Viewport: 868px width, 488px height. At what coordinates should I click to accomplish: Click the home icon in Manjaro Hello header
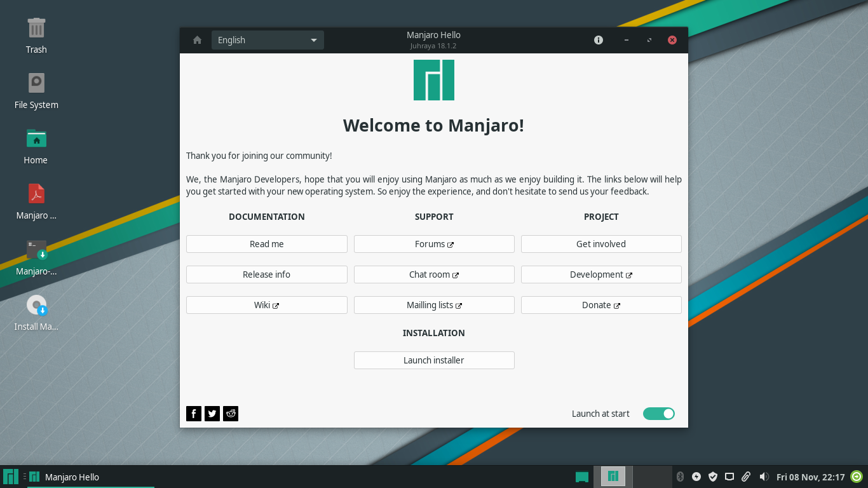197,40
